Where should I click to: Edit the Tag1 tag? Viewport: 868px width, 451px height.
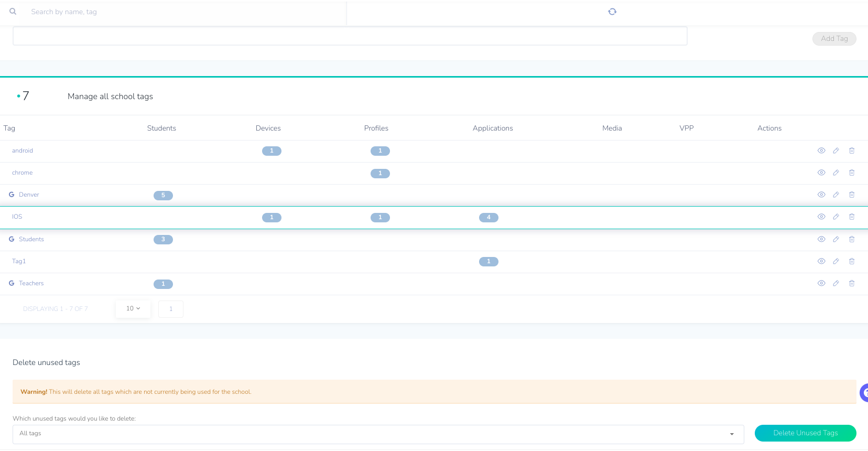(836, 261)
